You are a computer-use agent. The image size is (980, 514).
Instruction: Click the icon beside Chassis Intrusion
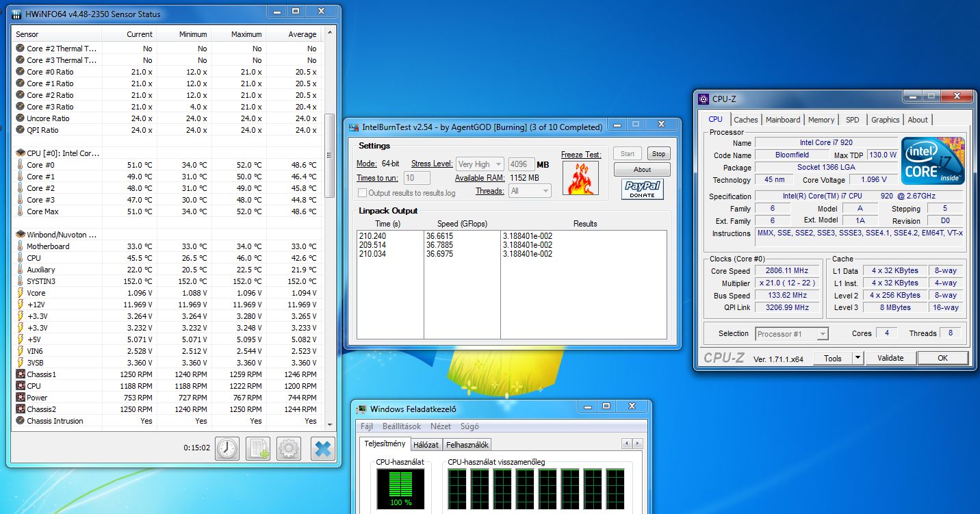(20, 421)
